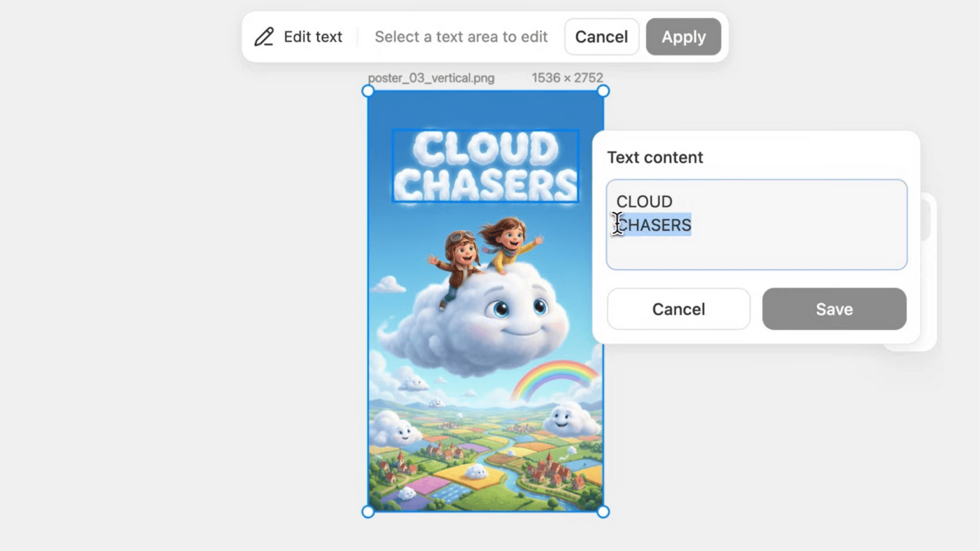The width and height of the screenshot is (980, 551).
Task: Save the text content changes
Action: click(x=834, y=309)
